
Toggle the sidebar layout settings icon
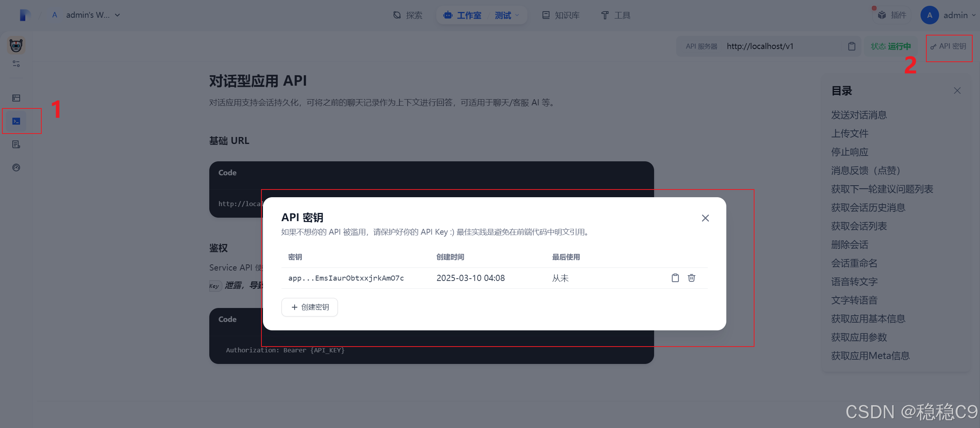pyautogui.click(x=16, y=64)
